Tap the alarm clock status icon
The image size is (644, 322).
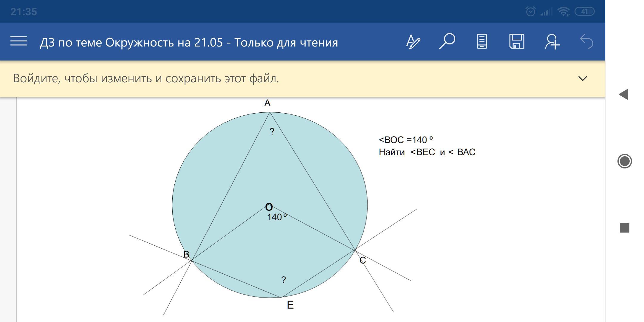tap(530, 12)
